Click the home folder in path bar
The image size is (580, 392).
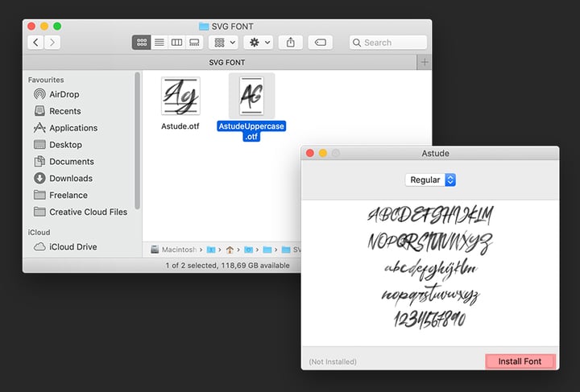[230, 250]
